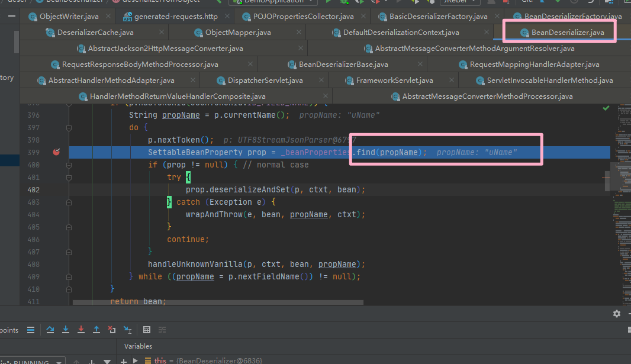The image size is (631, 364).
Task: Click the hide panel dash icon
Action: (x=12, y=17)
